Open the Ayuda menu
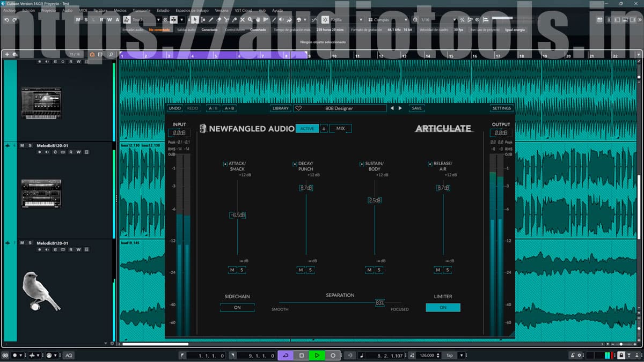 277,10
